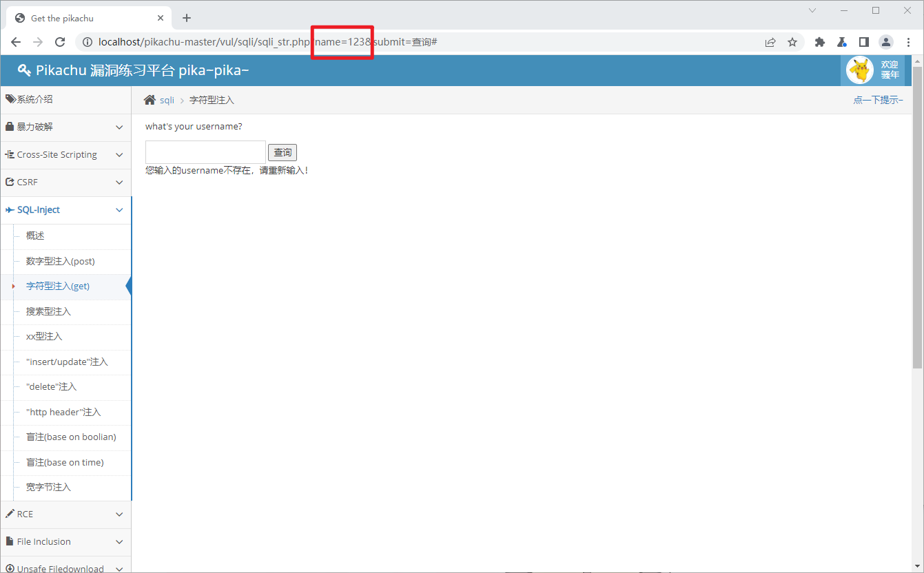The height and width of the screenshot is (573, 924).
Task: Expand the RCE menu section
Action: pyautogui.click(x=65, y=514)
